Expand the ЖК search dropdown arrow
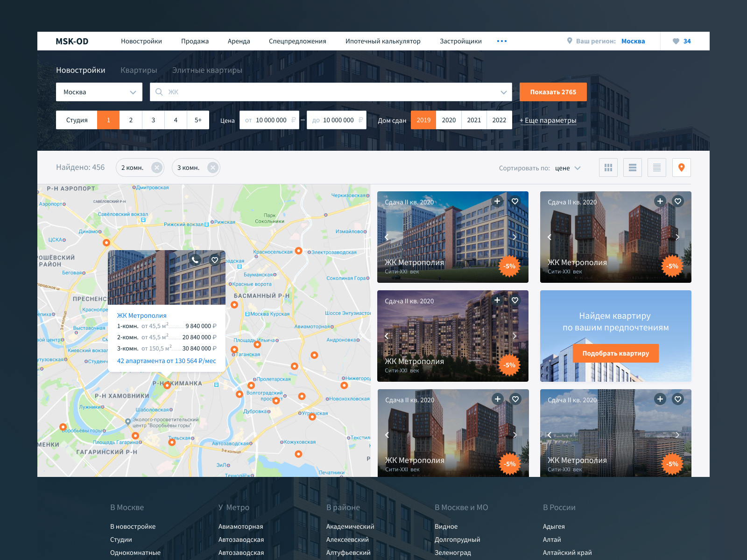The width and height of the screenshot is (747, 560). [x=503, y=92]
